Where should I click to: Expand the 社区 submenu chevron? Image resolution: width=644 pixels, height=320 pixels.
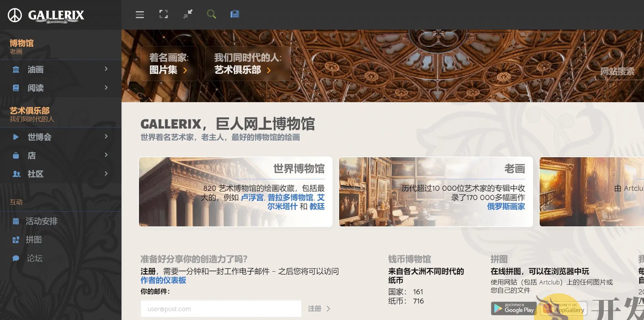click(106, 174)
